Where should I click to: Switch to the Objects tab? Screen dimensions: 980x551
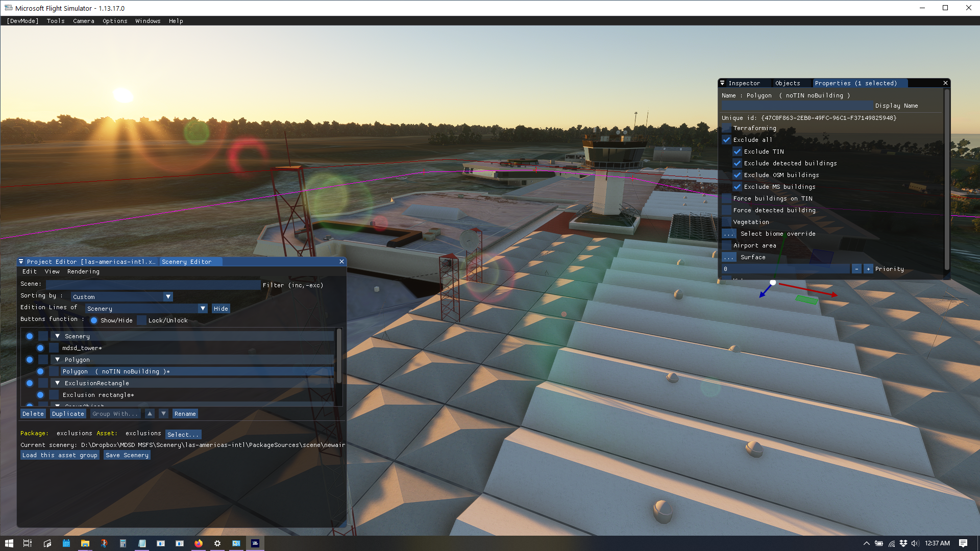[x=788, y=83]
